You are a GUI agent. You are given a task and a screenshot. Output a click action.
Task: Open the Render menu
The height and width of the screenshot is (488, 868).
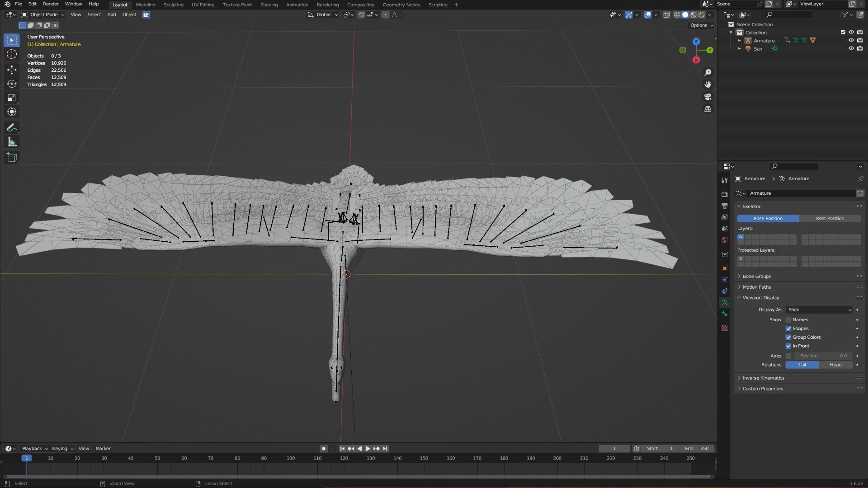(x=51, y=4)
